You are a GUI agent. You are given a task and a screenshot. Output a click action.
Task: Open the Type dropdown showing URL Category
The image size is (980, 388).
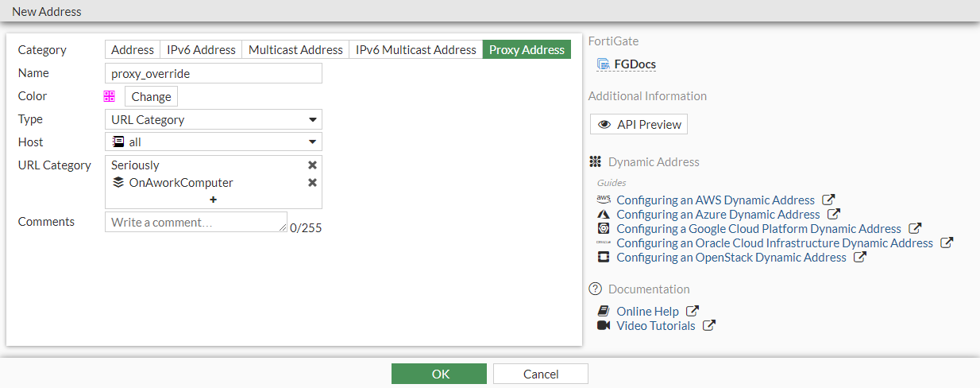pyautogui.click(x=214, y=120)
